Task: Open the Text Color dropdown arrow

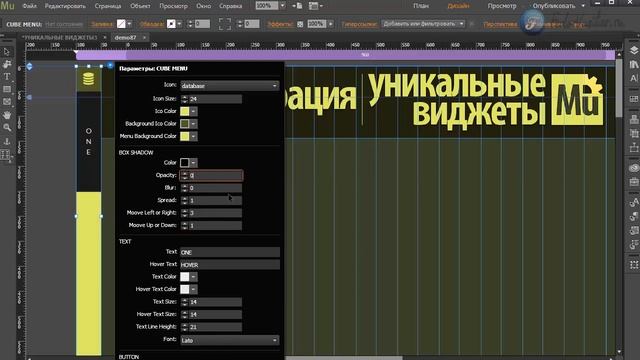Action: 193,277
